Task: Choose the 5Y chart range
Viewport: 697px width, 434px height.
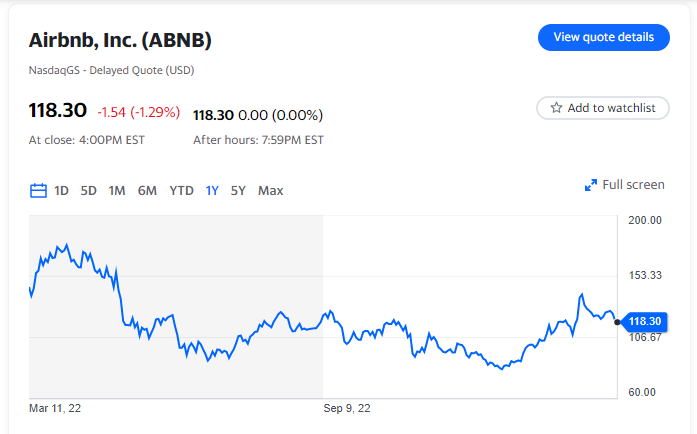Action: pyautogui.click(x=238, y=190)
